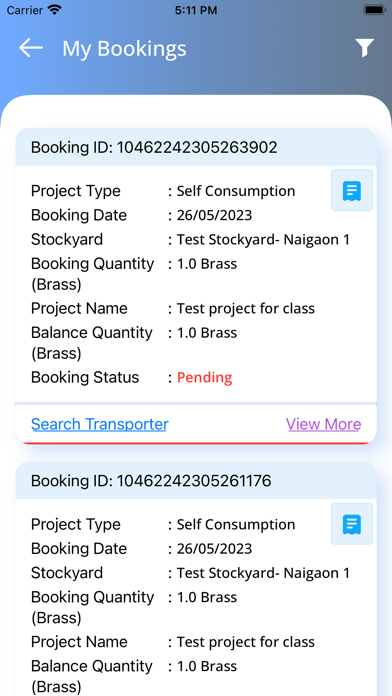Select the My Bookings title
This screenshot has height=696, width=392.
point(124,48)
